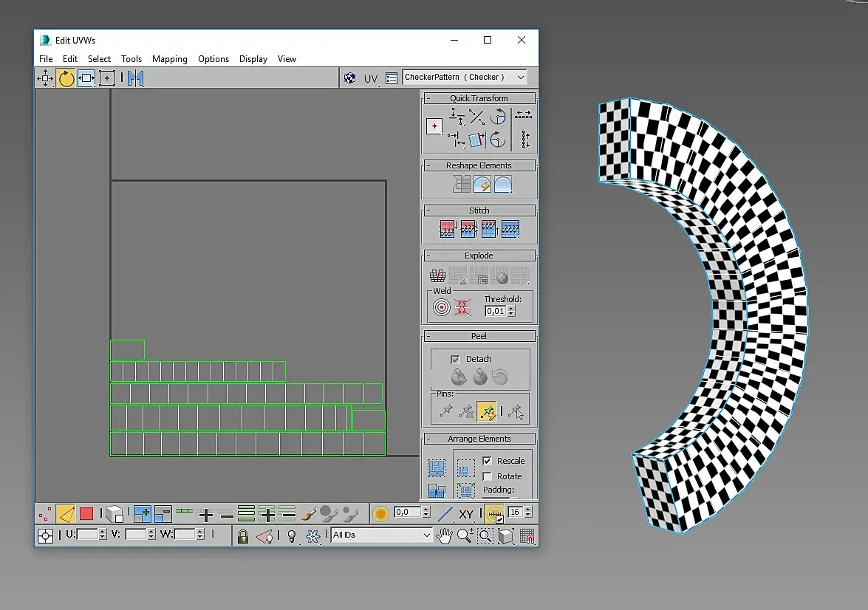Enable the Rotate checkbox
The width and height of the screenshot is (868, 610).
(487, 476)
